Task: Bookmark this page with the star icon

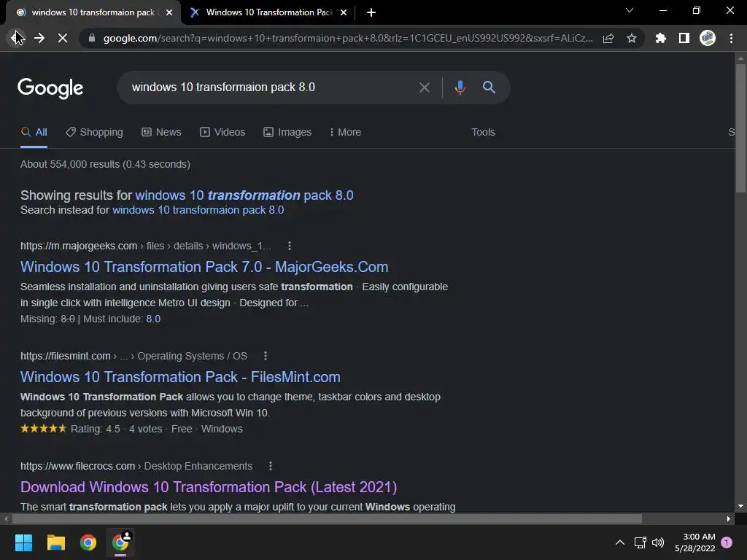Action: coord(632,38)
